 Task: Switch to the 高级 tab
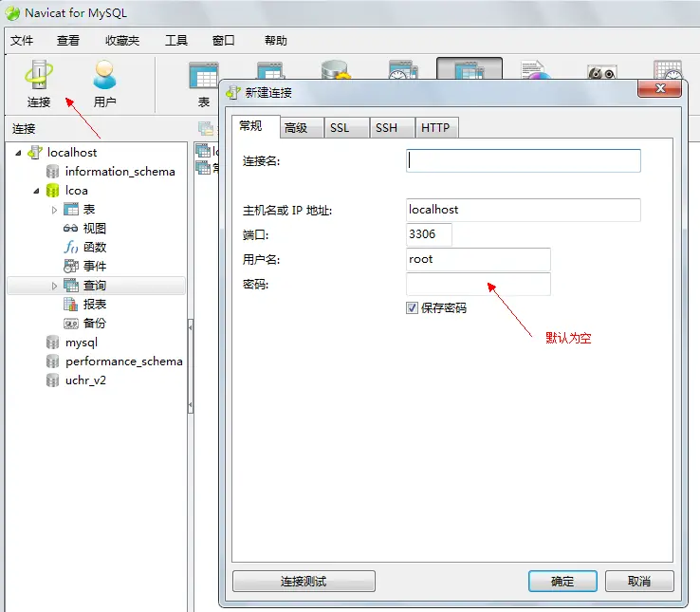pyautogui.click(x=302, y=128)
